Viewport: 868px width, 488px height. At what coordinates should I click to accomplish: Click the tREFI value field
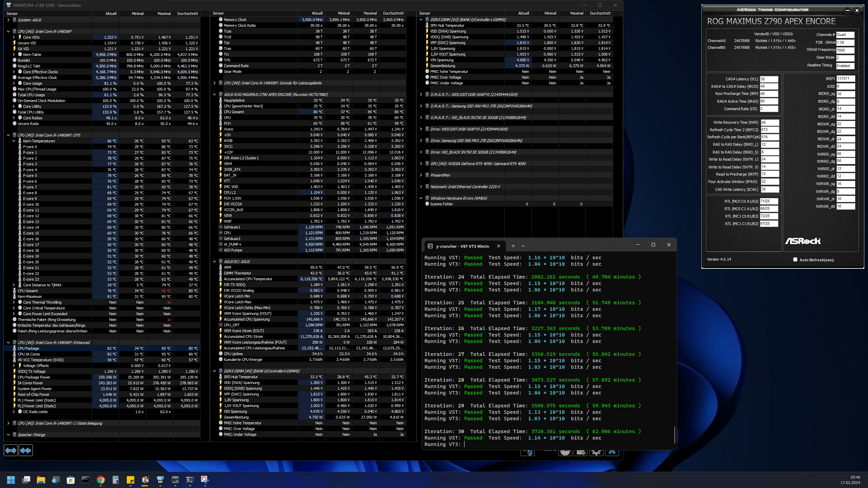click(845, 79)
